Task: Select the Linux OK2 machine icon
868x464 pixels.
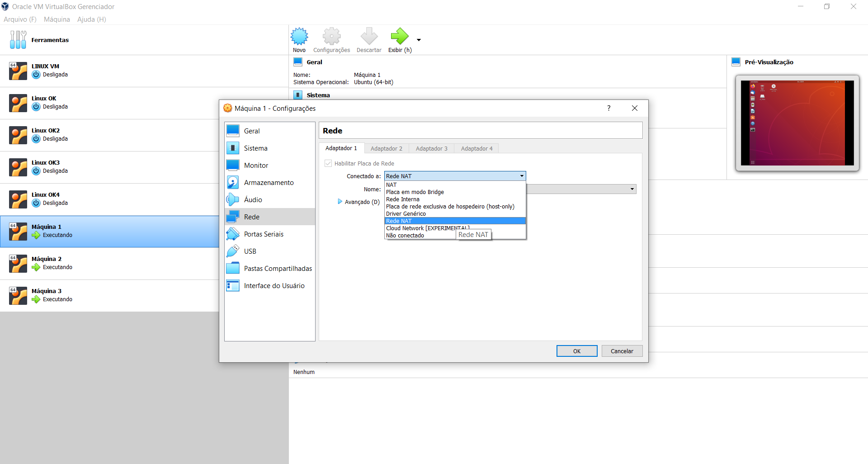Action: [x=18, y=135]
